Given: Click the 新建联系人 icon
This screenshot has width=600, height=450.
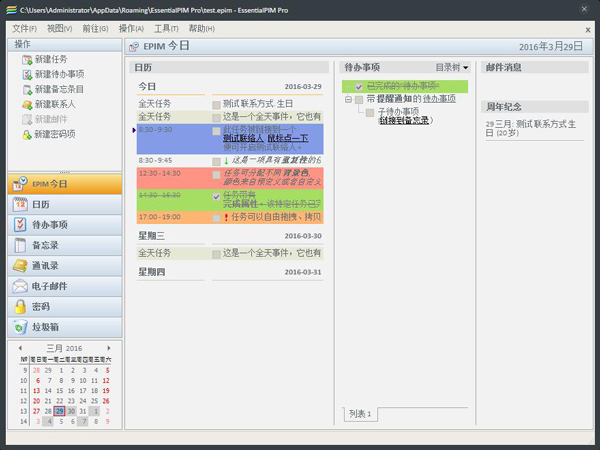Looking at the screenshot, I should pyautogui.click(x=27, y=104).
